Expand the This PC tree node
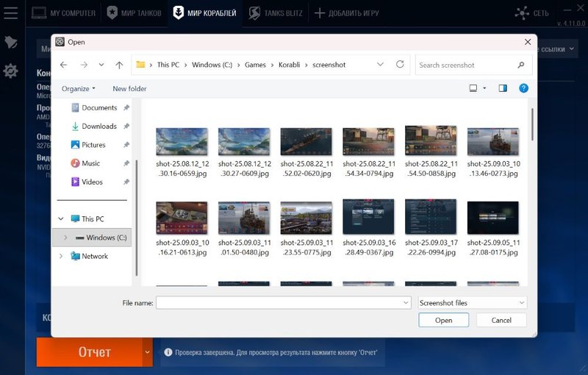The width and height of the screenshot is (588, 375). pos(61,219)
